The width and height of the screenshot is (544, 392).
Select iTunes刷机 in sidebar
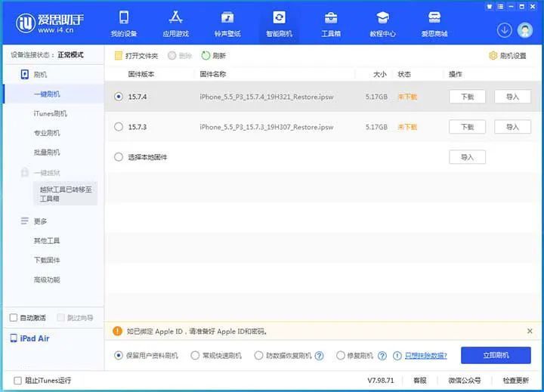click(x=51, y=113)
